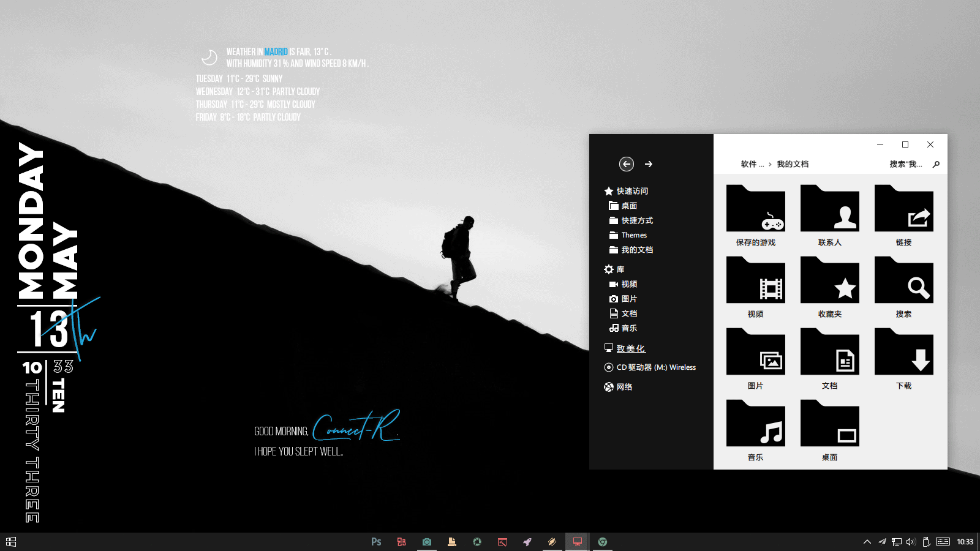Click the search magnifier icon

936,164
